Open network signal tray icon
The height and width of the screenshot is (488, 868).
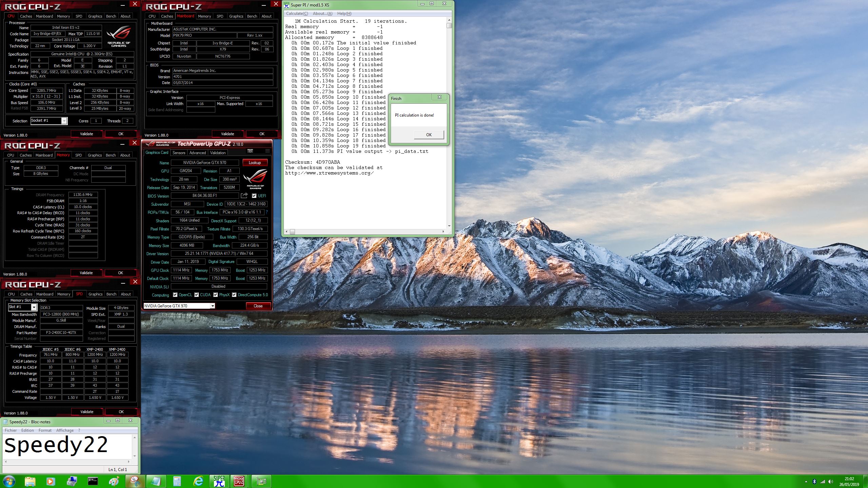[823, 482]
